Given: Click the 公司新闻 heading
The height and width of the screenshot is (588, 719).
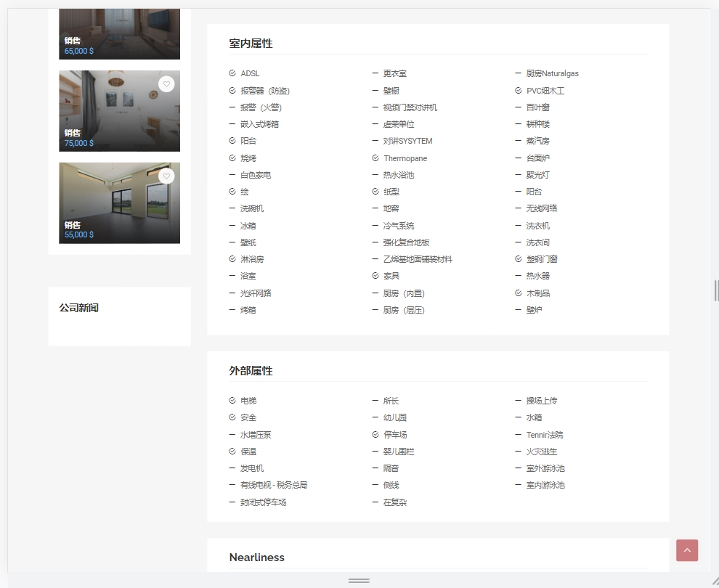Looking at the screenshot, I should pos(79,308).
